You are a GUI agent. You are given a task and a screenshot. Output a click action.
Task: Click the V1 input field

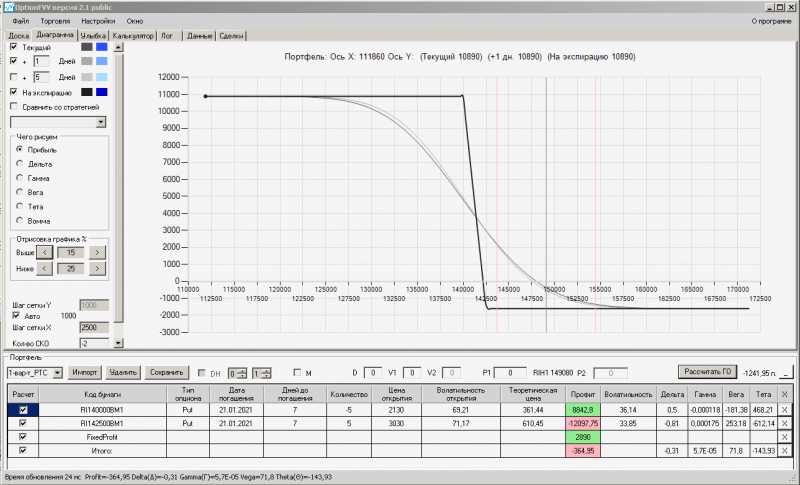[x=412, y=373]
